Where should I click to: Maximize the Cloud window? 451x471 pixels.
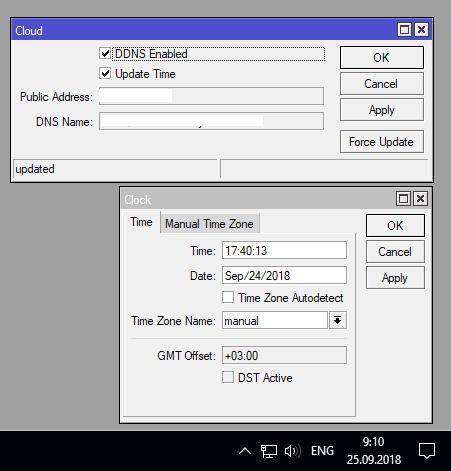click(x=404, y=30)
